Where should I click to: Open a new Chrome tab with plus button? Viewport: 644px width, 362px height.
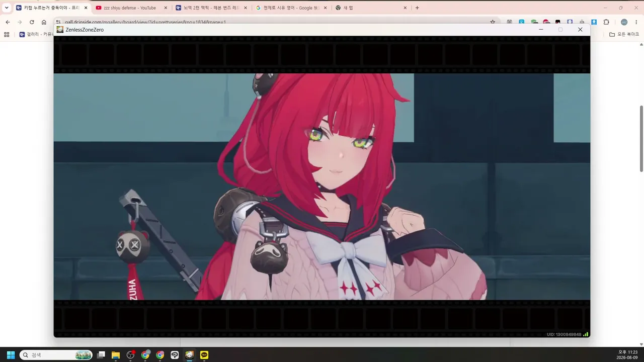[417, 8]
